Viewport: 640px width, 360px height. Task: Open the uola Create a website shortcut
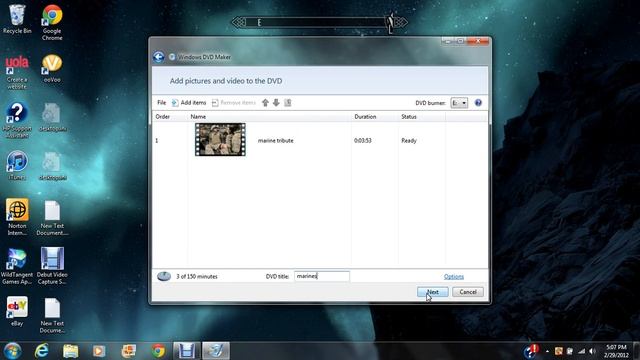(17, 71)
